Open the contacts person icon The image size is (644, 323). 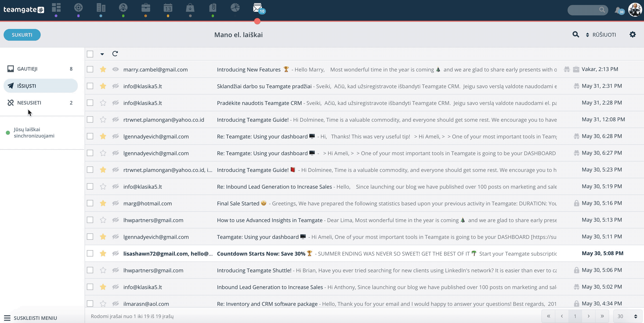pyautogui.click(x=123, y=8)
